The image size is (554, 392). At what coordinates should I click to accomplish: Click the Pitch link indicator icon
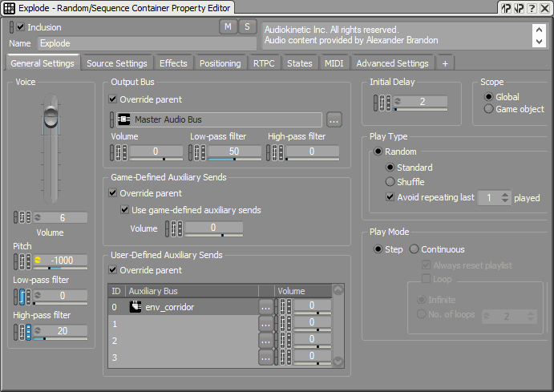click(x=16, y=261)
